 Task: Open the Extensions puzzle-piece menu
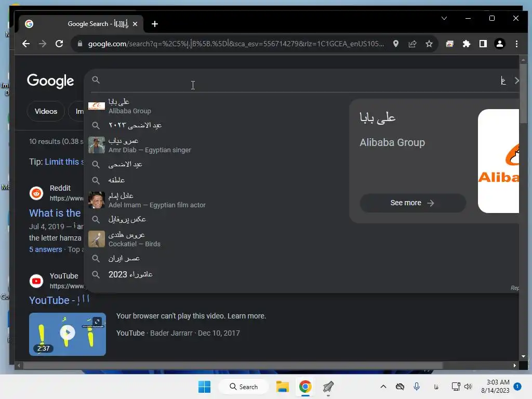pos(467,44)
